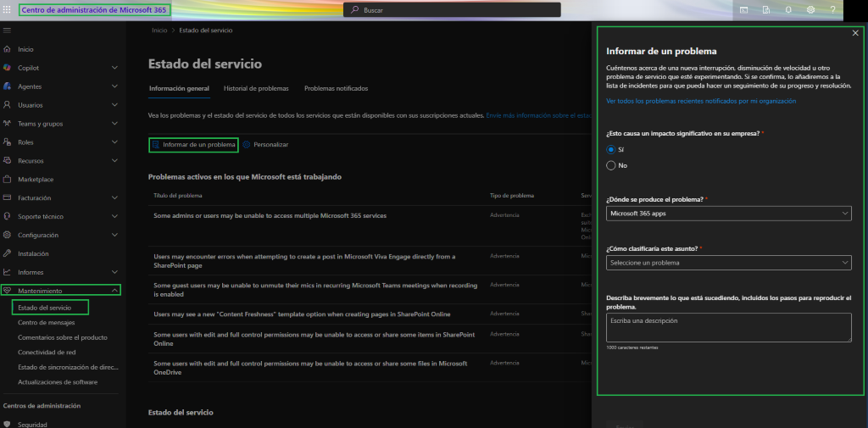Click the Roles icon in sidebar
The height and width of the screenshot is (428, 868).
[7, 142]
